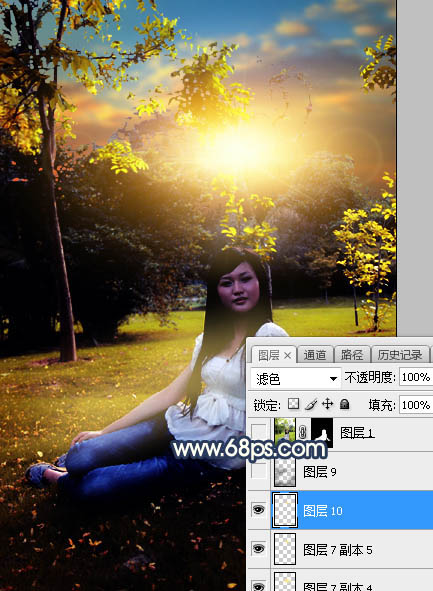Viewport: 433px width, 591px height.
Task: Click the 不透明度 opacity value field
Action: [x=416, y=377]
